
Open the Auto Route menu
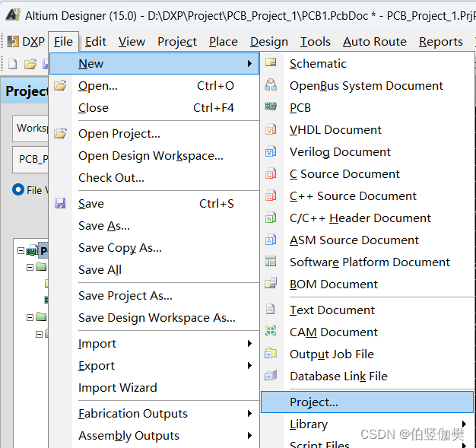[375, 42]
